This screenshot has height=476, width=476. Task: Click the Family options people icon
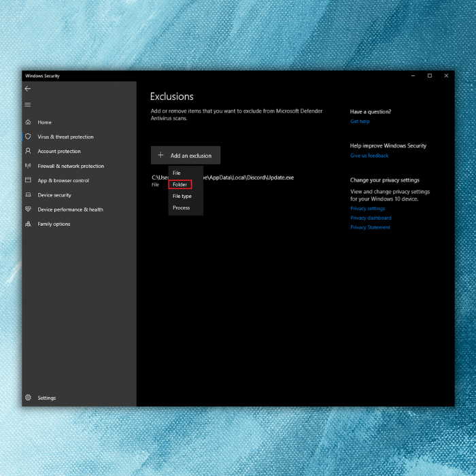[x=28, y=224]
